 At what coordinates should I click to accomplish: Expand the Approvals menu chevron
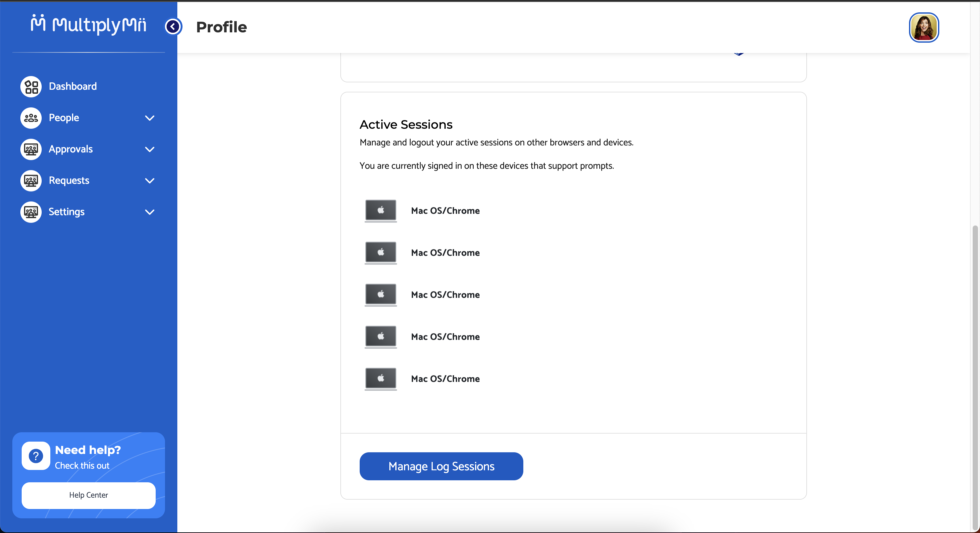pyautogui.click(x=150, y=149)
